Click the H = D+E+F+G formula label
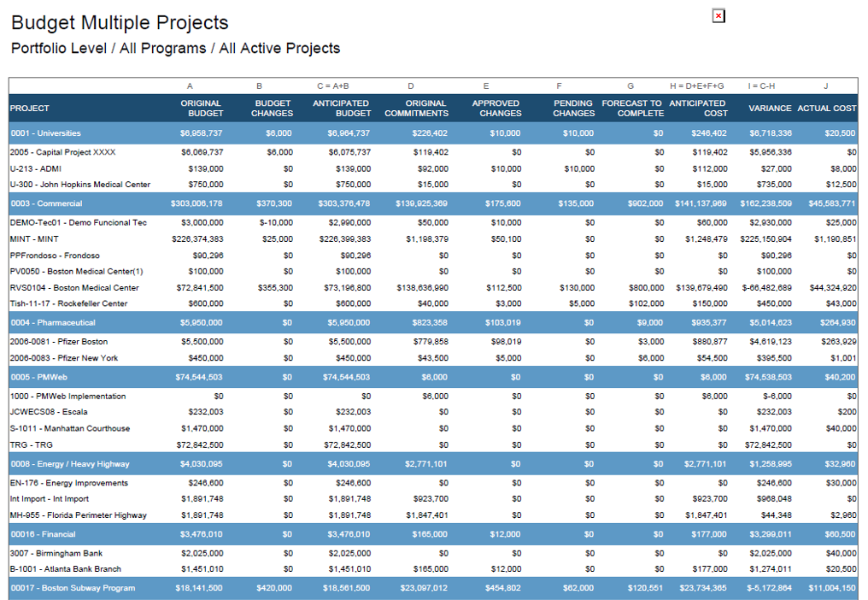The width and height of the screenshot is (868, 600). pyautogui.click(x=697, y=85)
